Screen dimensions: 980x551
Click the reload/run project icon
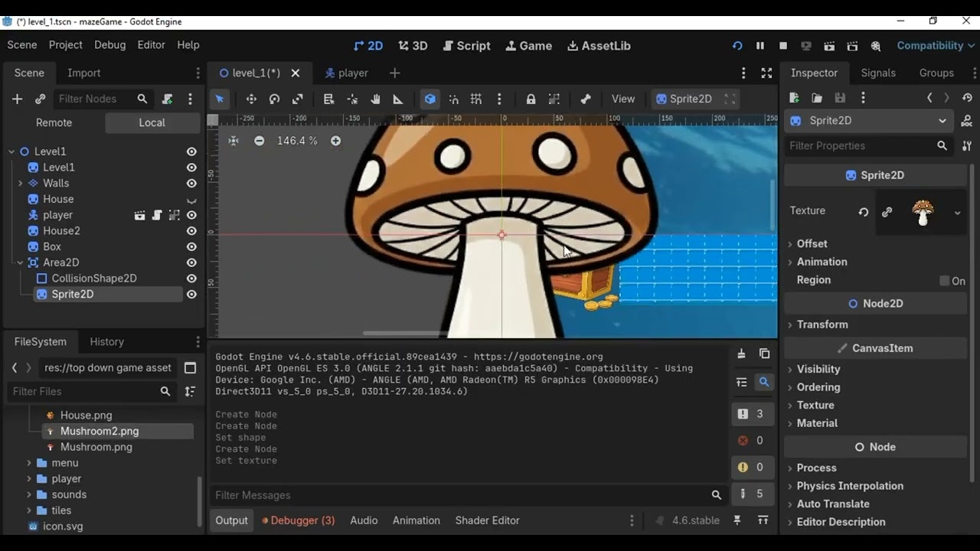(737, 46)
